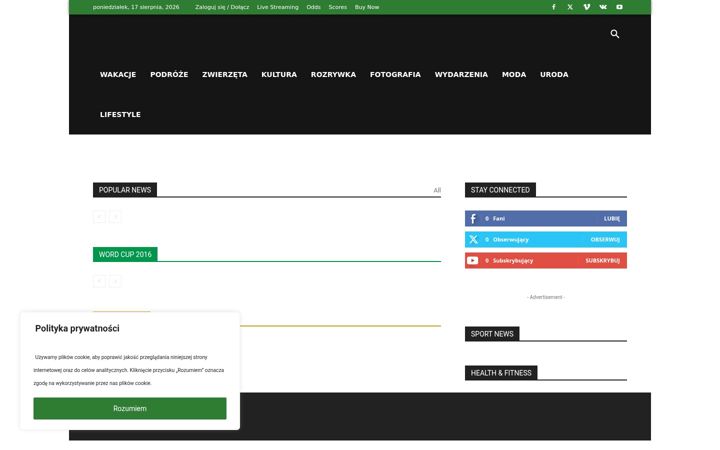Open the Live Streaming link
720x450 pixels.
278,7
